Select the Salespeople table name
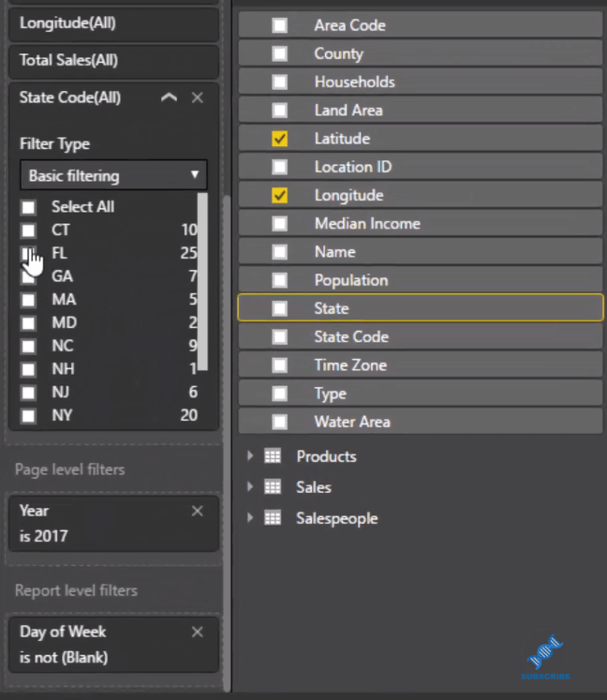The height and width of the screenshot is (700, 607). point(337,518)
